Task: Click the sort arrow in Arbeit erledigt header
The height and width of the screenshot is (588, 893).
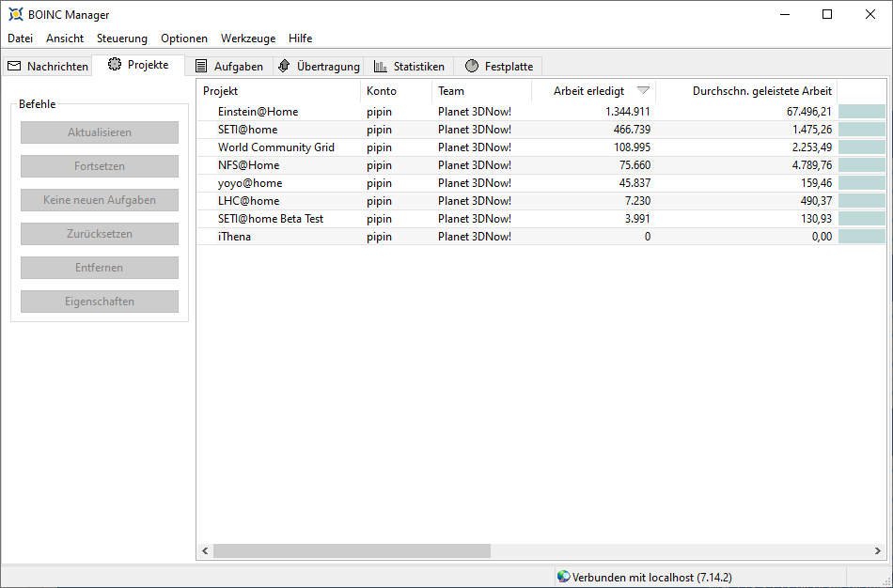Action: (x=643, y=90)
